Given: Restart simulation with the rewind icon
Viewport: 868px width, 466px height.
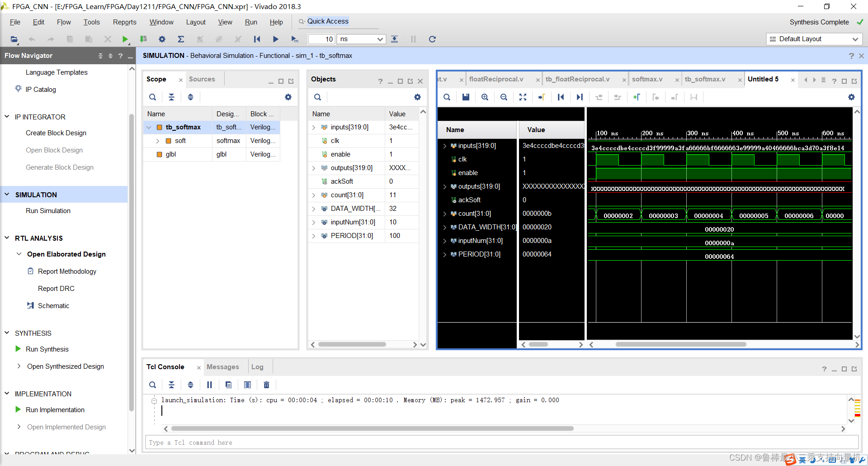Looking at the screenshot, I should coord(257,39).
